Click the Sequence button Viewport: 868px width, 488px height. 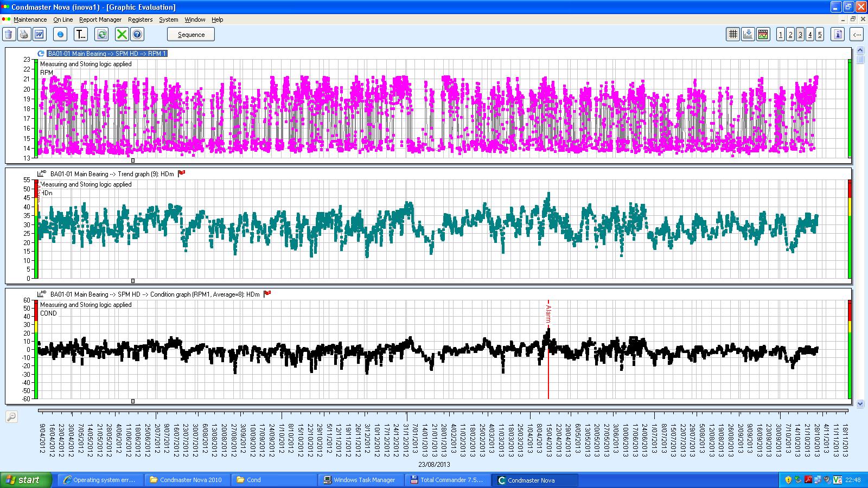[191, 35]
